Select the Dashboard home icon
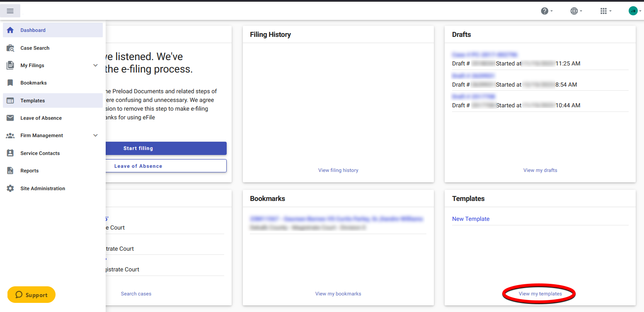644x312 pixels. coord(10,30)
